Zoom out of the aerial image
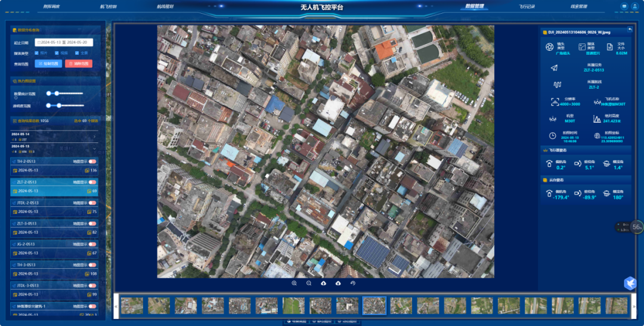The image size is (644, 326). click(x=309, y=284)
